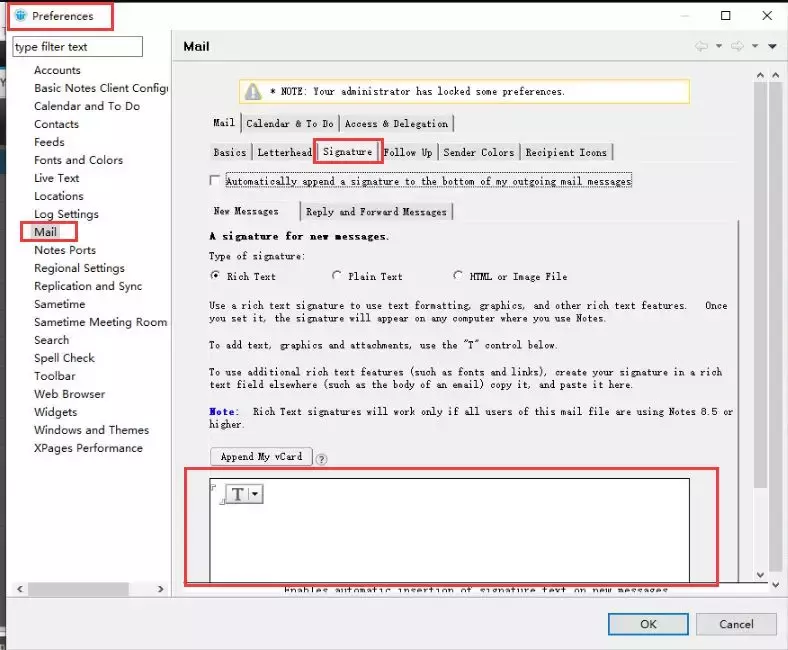Image resolution: width=788 pixels, height=650 pixels.
Task: Select the New Messages tab
Action: [246, 211]
